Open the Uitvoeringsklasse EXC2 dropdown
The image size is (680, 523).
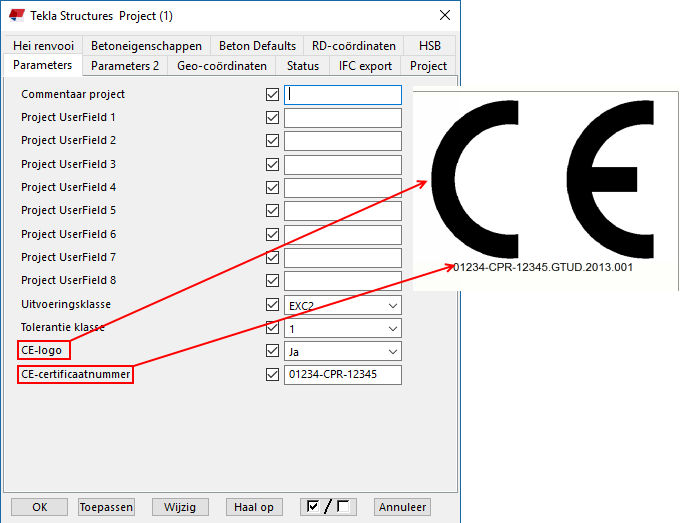(x=343, y=305)
